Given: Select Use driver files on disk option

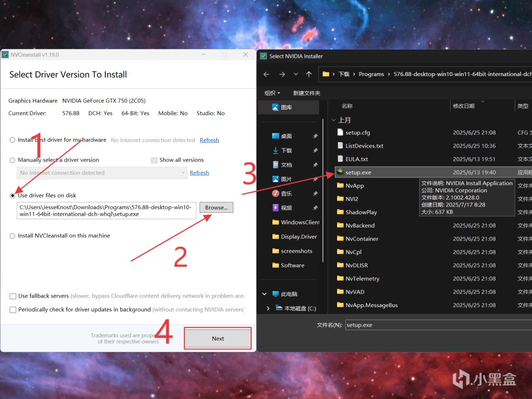Looking at the screenshot, I should 12,195.
